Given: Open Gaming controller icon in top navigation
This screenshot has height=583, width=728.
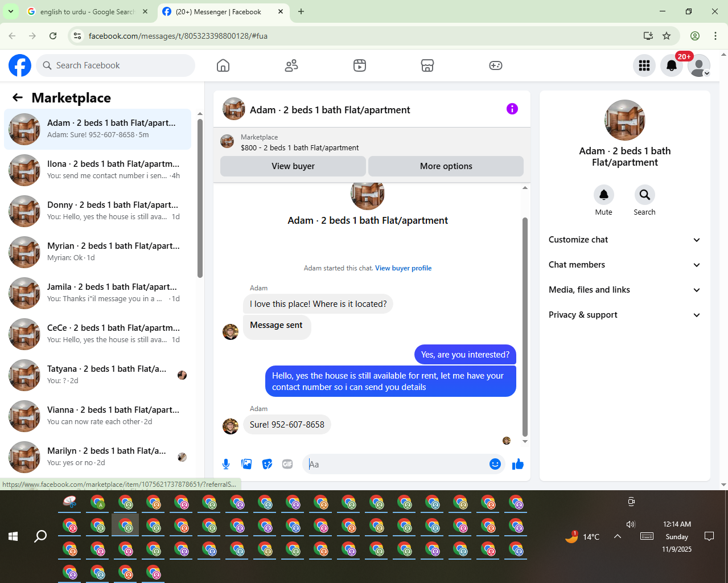Looking at the screenshot, I should [496, 65].
